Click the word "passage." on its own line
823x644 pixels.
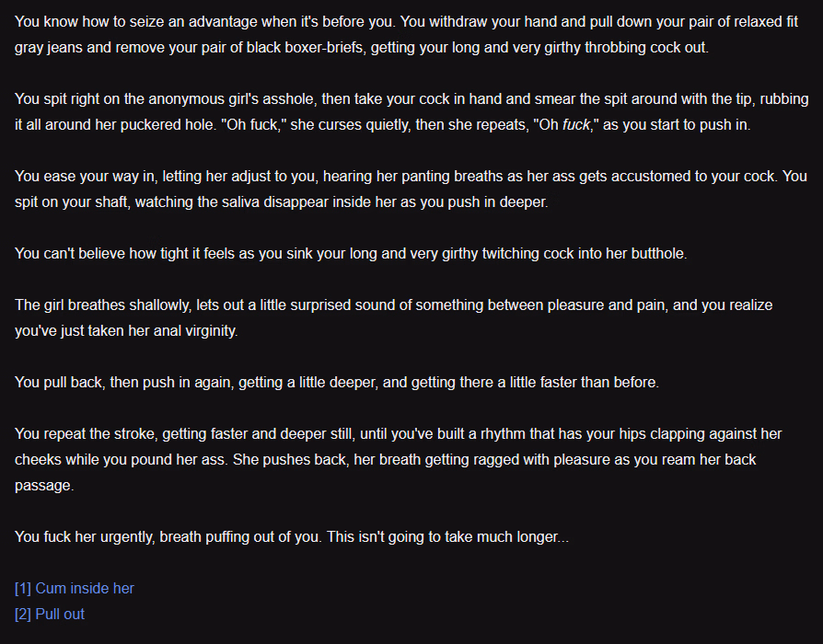[44, 486]
